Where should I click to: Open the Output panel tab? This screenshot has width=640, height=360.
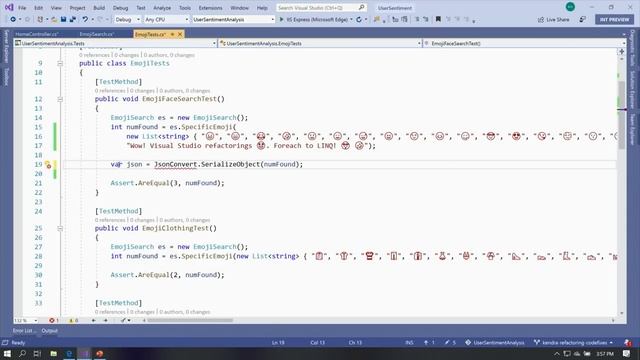49,331
